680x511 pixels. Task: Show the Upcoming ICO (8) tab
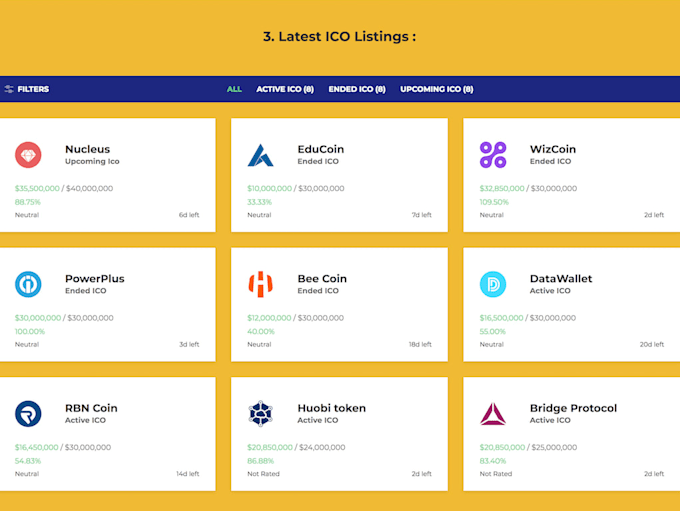[436, 89]
